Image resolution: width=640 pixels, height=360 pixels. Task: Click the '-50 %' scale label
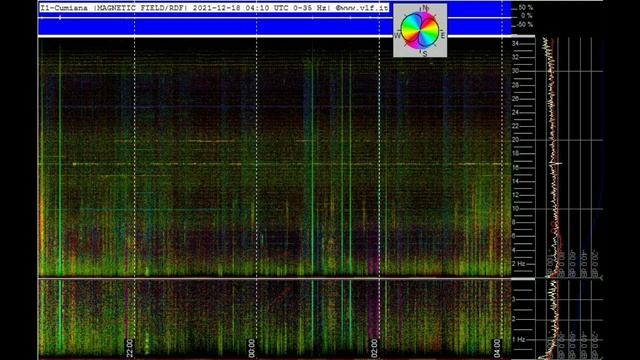[524, 24]
